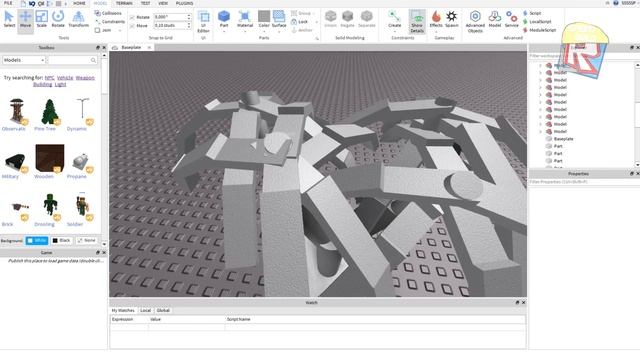Set Toolbox background to Black
The image size is (640, 360).
(x=62, y=240)
